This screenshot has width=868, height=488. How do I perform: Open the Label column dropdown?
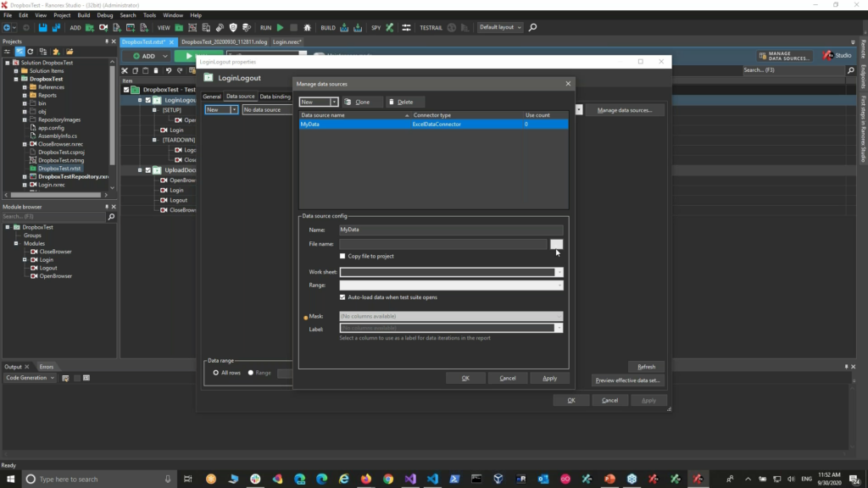coord(559,328)
